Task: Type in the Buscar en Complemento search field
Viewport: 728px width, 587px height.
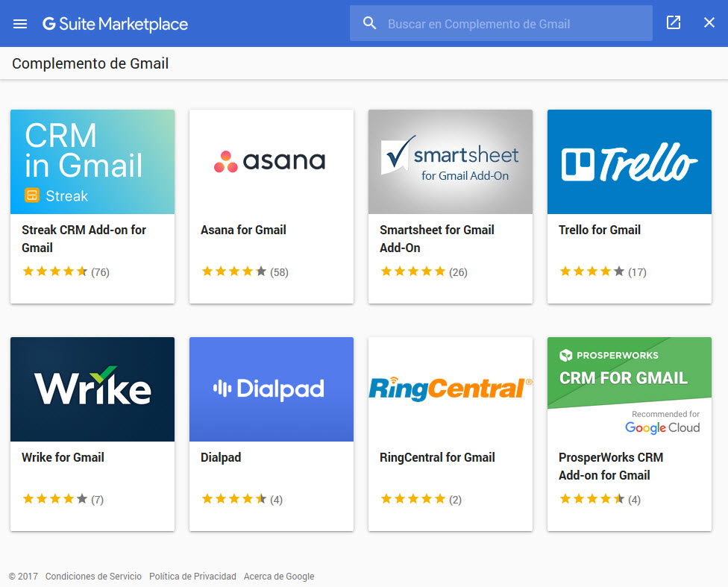Action: pos(515,24)
